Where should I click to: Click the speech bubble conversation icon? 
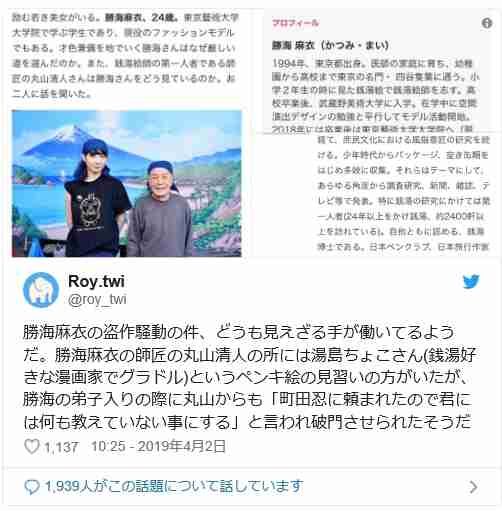pyautogui.click(x=32, y=487)
